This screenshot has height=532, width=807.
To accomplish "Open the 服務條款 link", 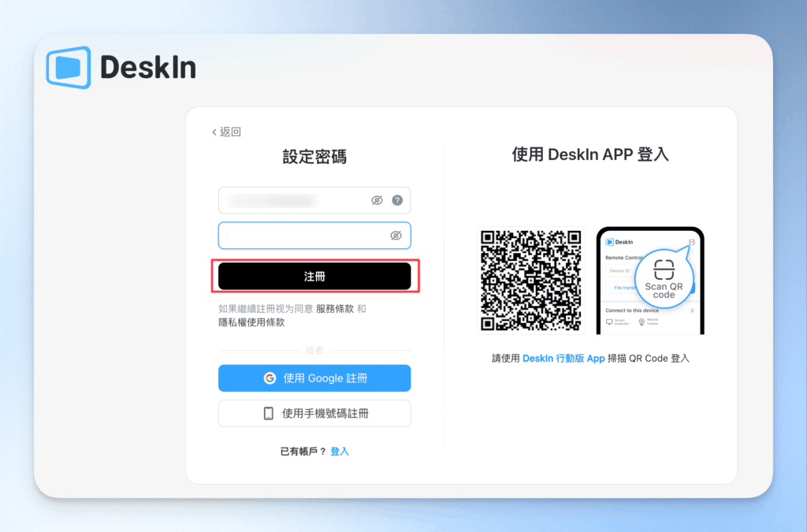I will tap(334, 309).
